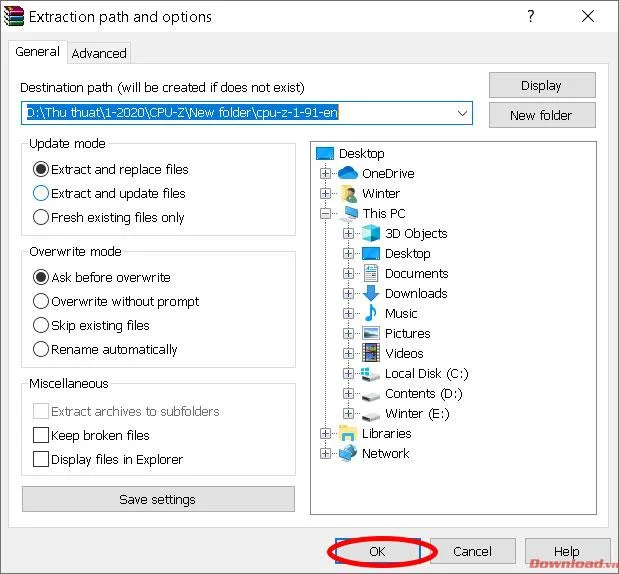Enable Display files in Explorer checkbox
This screenshot has height=574, width=619.
(x=41, y=460)
